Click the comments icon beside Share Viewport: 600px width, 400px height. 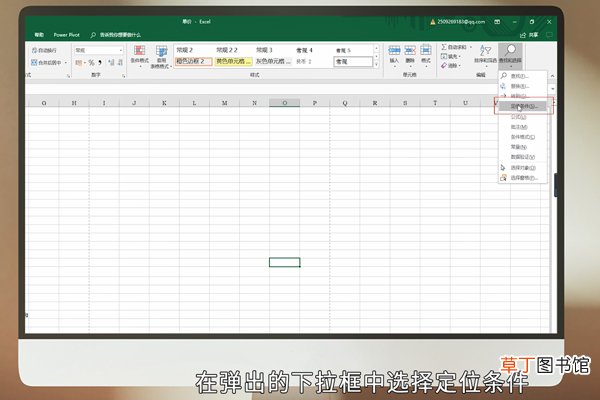[549, 35]
